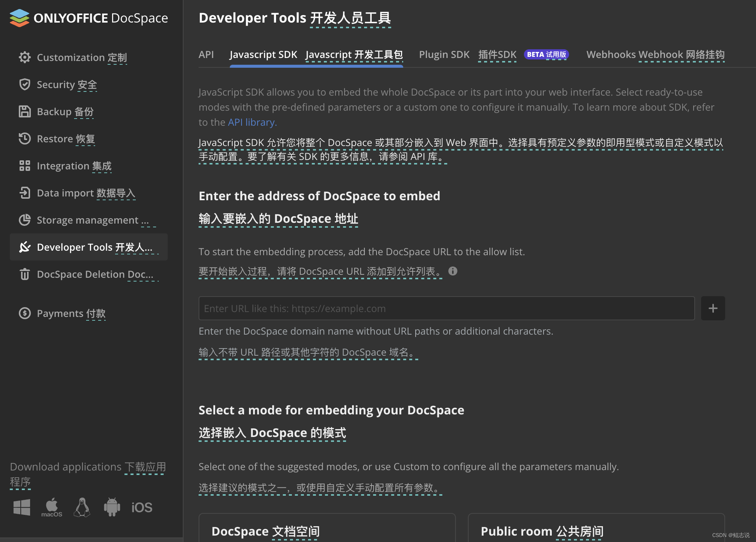Click the Storage management pie icon
The width and height of the screenshot is (756, 542).
pos(25,220)
